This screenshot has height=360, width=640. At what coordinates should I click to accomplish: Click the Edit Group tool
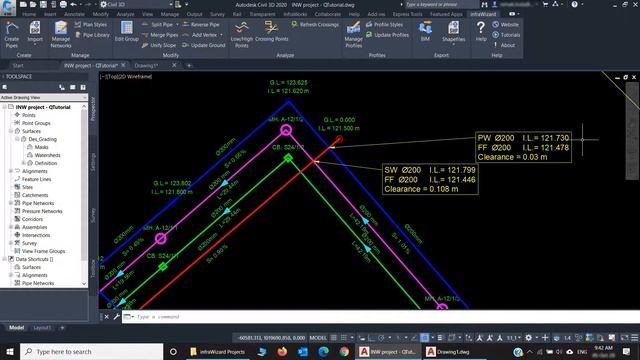(x=127, y=31)
